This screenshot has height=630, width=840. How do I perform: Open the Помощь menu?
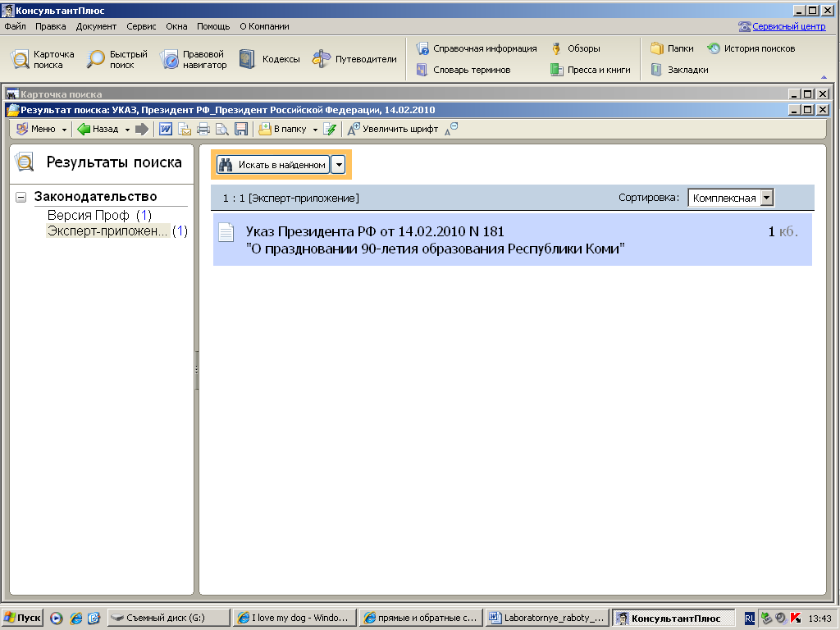tap(213, 26)
